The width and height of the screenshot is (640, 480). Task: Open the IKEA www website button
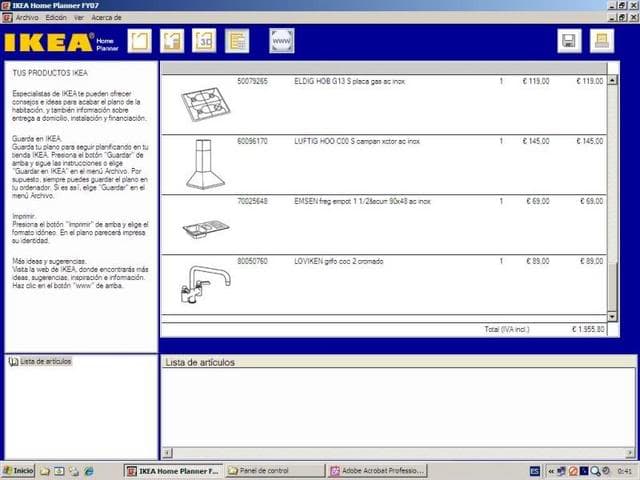(x=281, y=41)
